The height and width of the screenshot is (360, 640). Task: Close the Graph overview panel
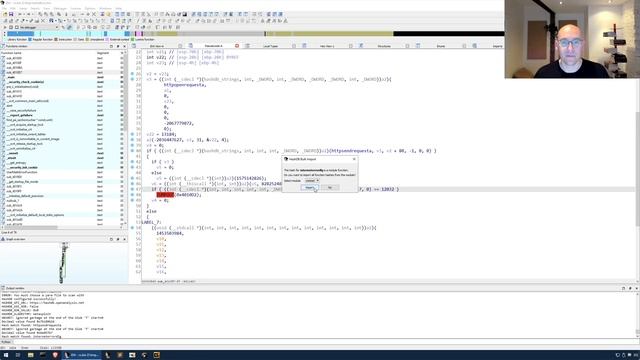(124, 239)
